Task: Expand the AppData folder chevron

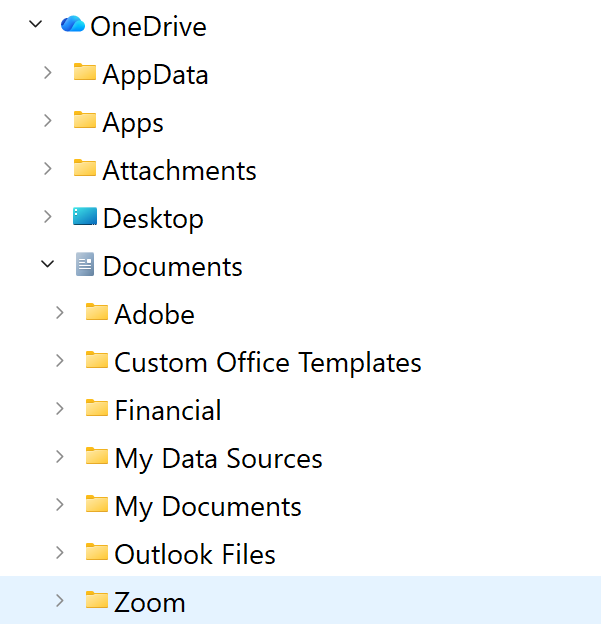Action: pyautogui.click(x=47, y=73)
